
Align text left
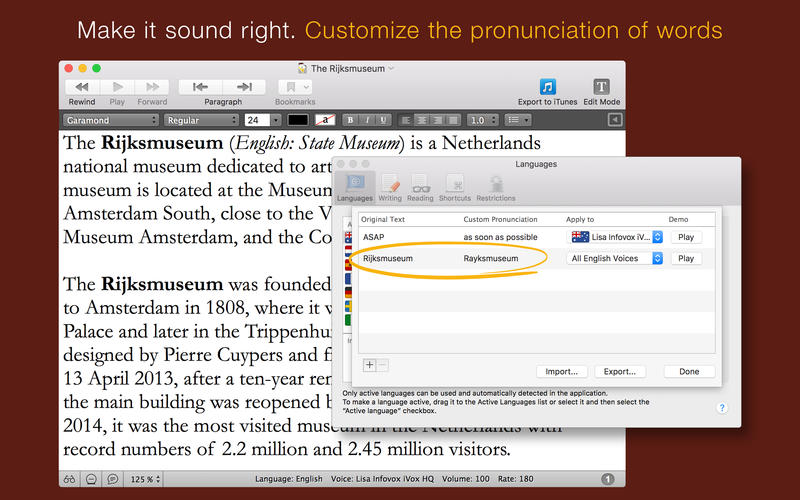coord(406,120)
